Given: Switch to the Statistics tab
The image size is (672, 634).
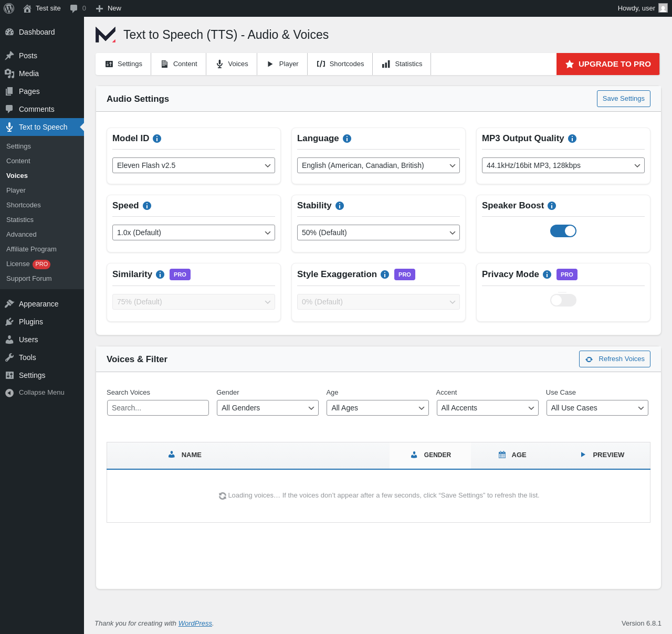Looking at the screenshot, I should tap(402, 64).
